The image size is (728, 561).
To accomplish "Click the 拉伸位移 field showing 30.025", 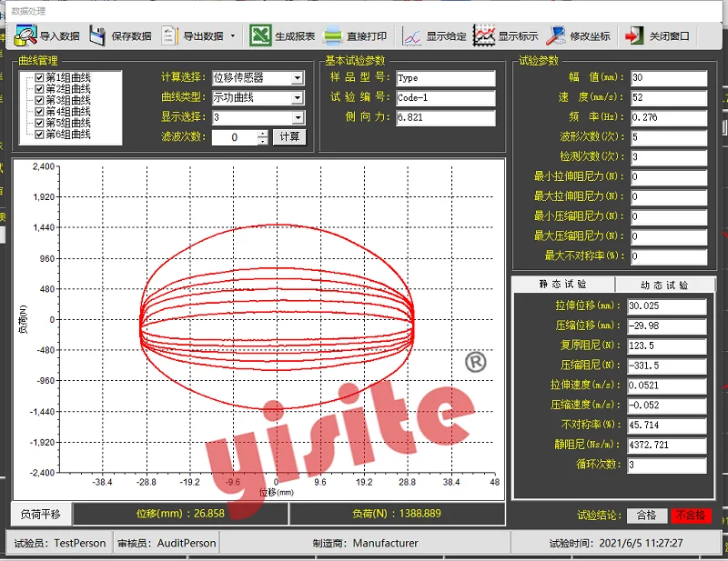I will pyautogui.click(x=667, y=306).
